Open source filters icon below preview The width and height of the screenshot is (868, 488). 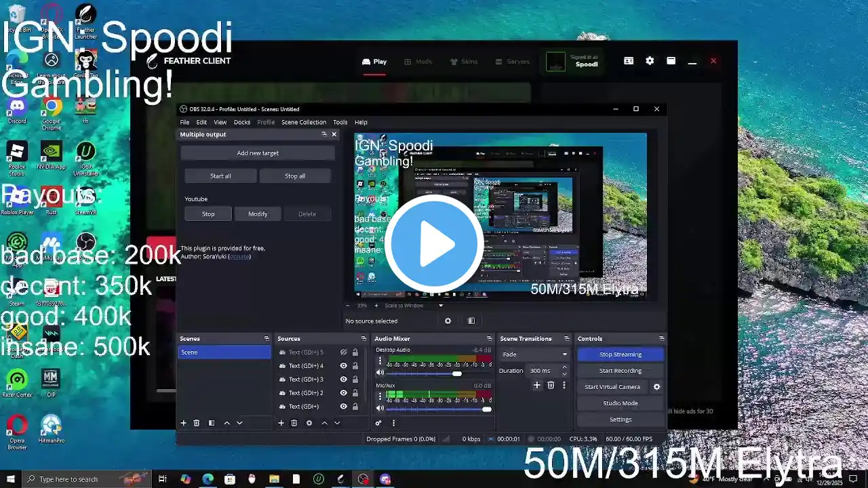point(471,321)
